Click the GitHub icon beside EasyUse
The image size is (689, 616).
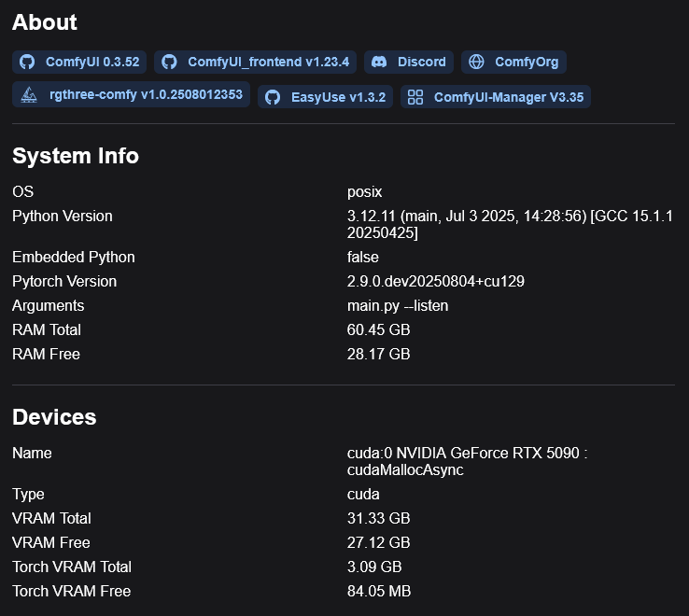pyautogui.click(x=273, y=97)
